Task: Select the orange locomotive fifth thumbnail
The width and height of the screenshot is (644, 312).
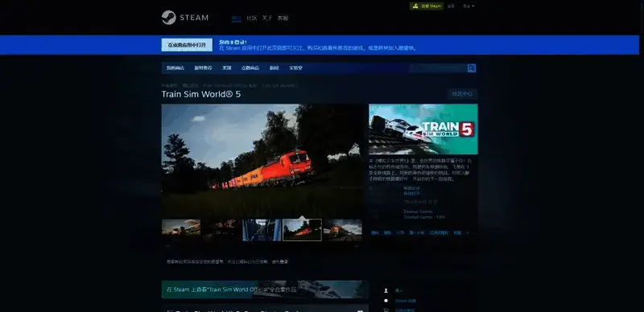Action: [x=343, y=230]
